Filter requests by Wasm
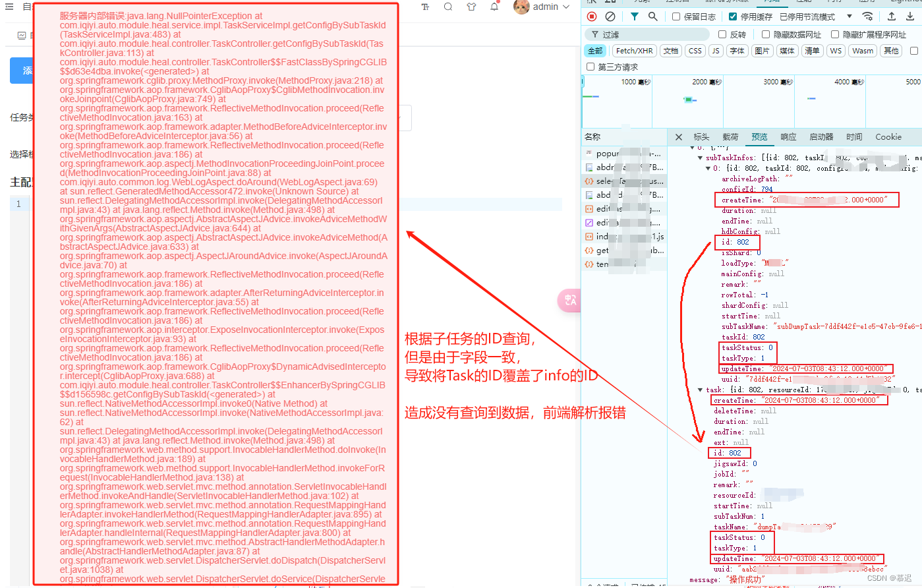The width and height of the screenshot is (922, 588). tap(863, 51)
